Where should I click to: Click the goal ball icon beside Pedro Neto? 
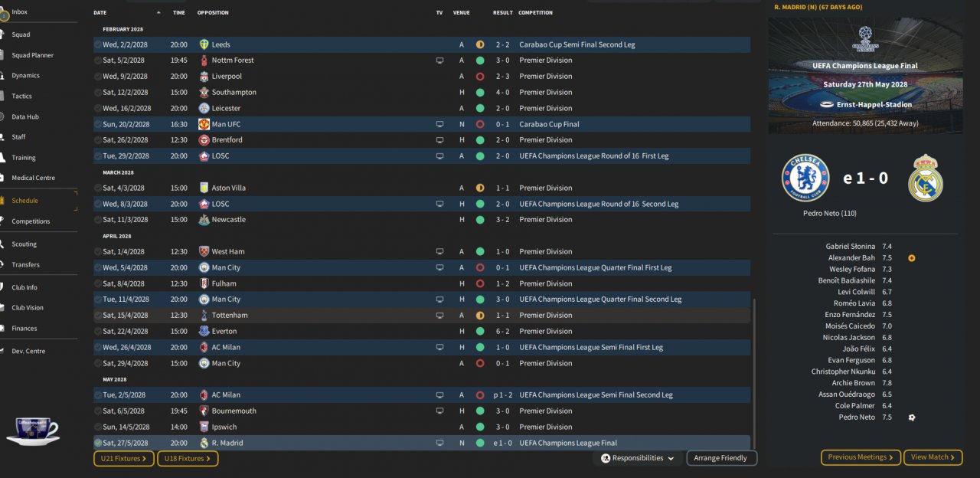tap(911, 417)
